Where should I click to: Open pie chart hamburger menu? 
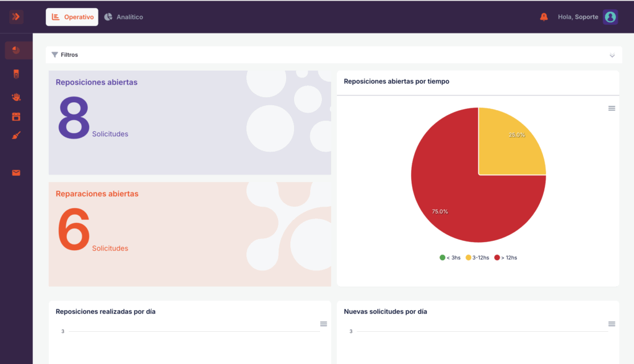point(612,108)
